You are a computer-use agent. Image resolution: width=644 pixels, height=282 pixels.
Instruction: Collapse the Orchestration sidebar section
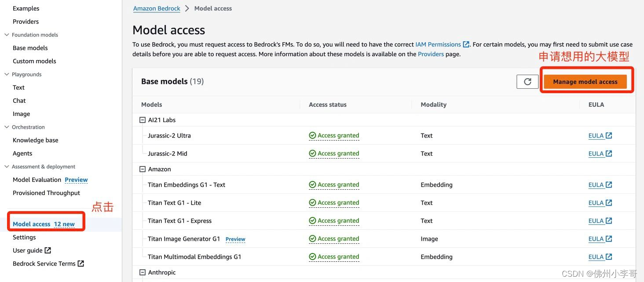7,127
